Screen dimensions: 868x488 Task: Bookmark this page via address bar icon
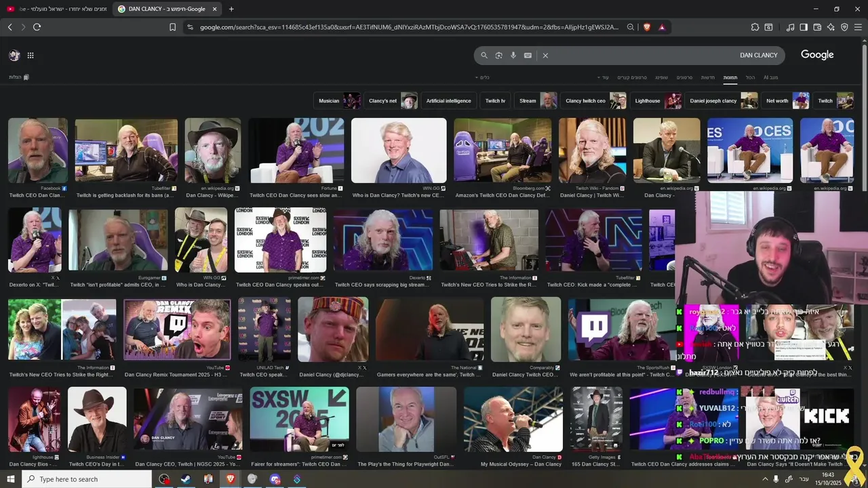[x=172, y=27]
